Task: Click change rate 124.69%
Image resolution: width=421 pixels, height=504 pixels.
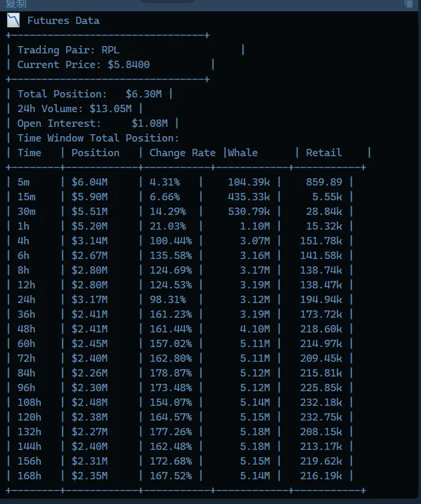Action: click(x=170, y=270)
